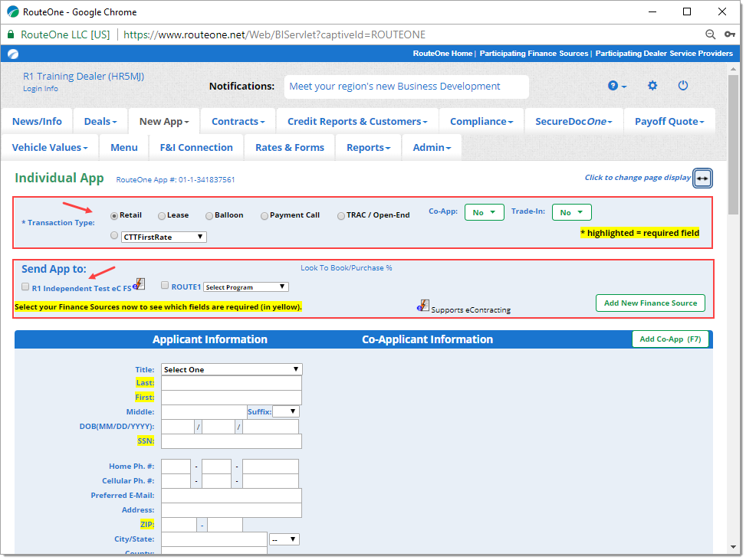
Task: Click the Address input field
Action: tap(232, 510)
